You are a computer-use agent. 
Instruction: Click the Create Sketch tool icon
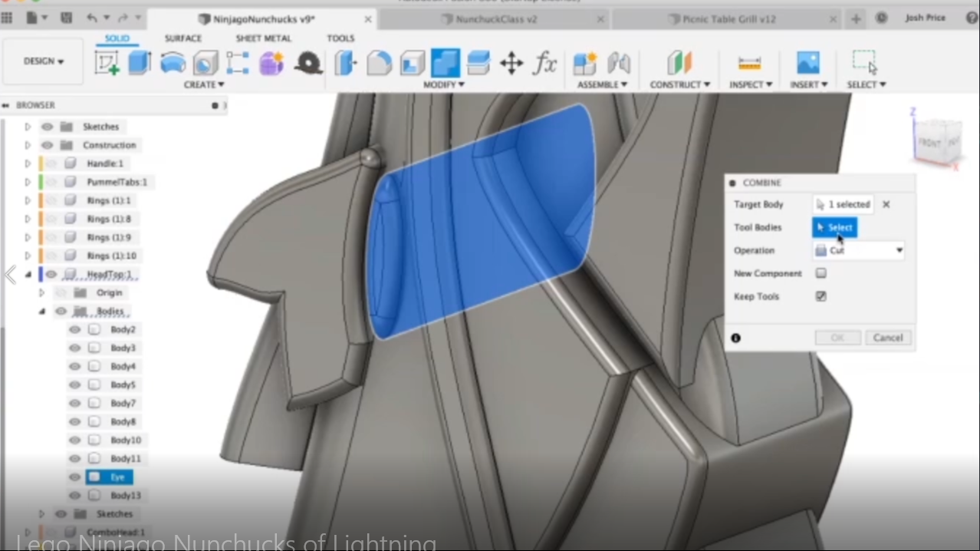point(107,62)
